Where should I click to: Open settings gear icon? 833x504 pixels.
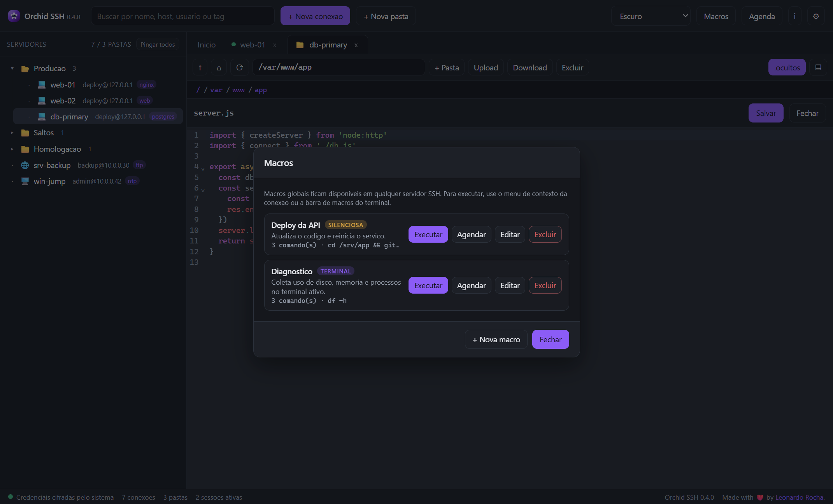tap(816, 16)
